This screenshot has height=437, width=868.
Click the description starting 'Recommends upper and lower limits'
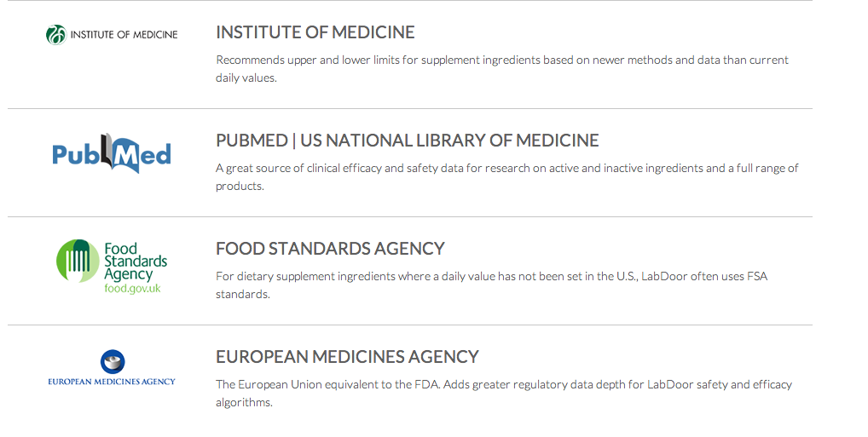coord(501,60)
